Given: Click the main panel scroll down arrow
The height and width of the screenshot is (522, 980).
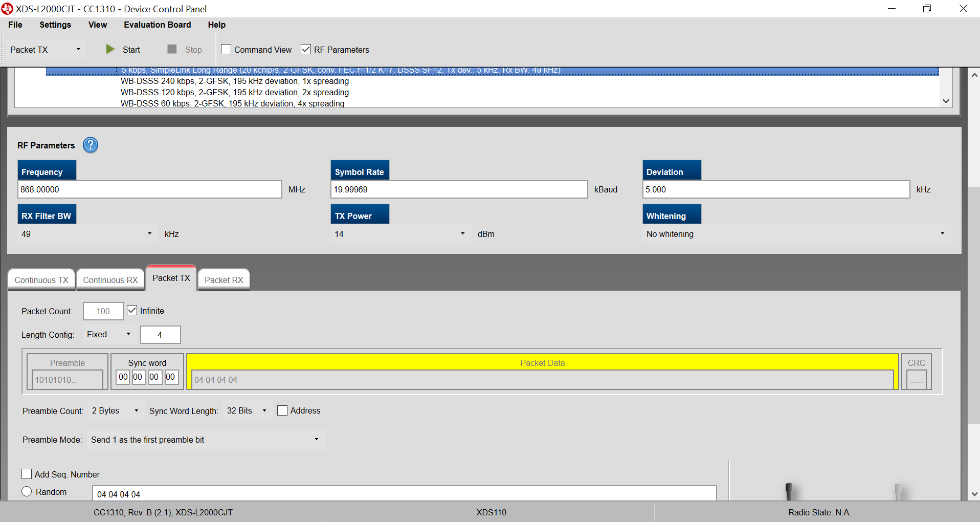Looking at the screenshot, I should (974, 494).
